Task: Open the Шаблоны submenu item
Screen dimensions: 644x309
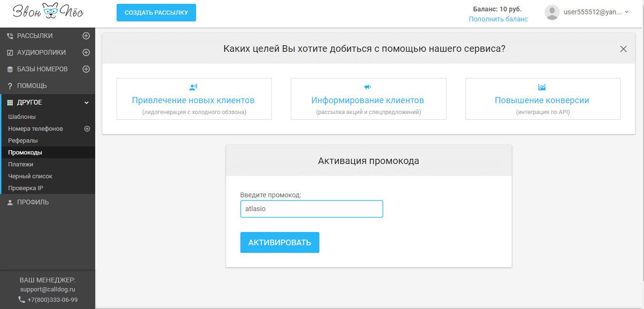Action: pos(22,117)
